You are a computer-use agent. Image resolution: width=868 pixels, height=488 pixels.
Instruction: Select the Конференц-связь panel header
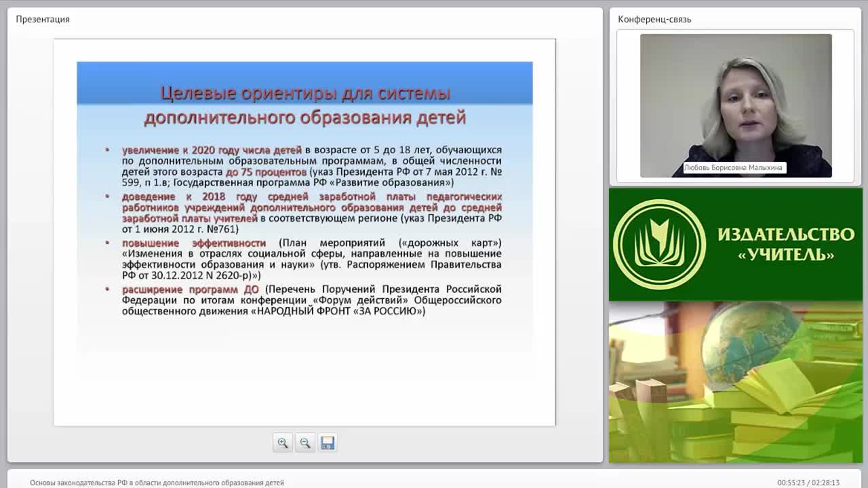[x=654, y=19]
